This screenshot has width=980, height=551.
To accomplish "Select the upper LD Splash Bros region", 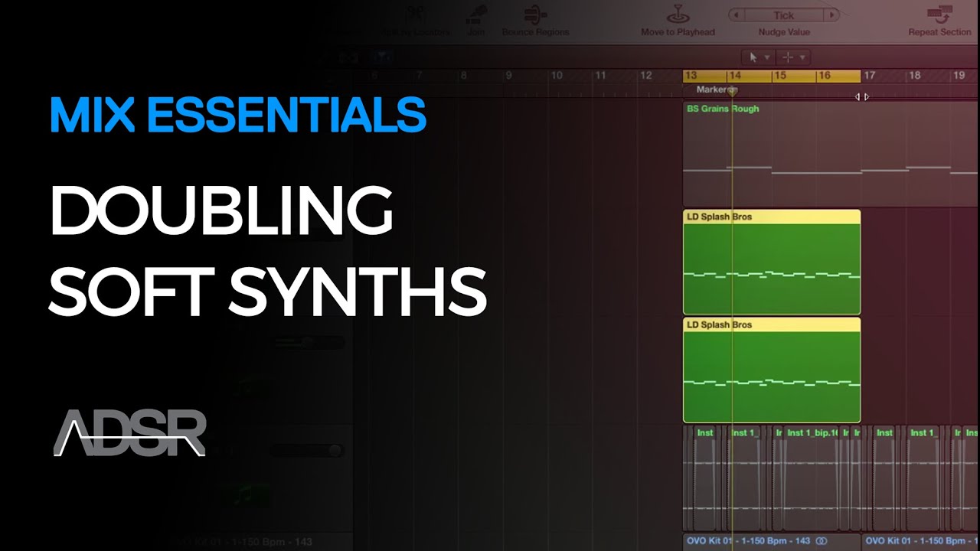I will [772, 262].
